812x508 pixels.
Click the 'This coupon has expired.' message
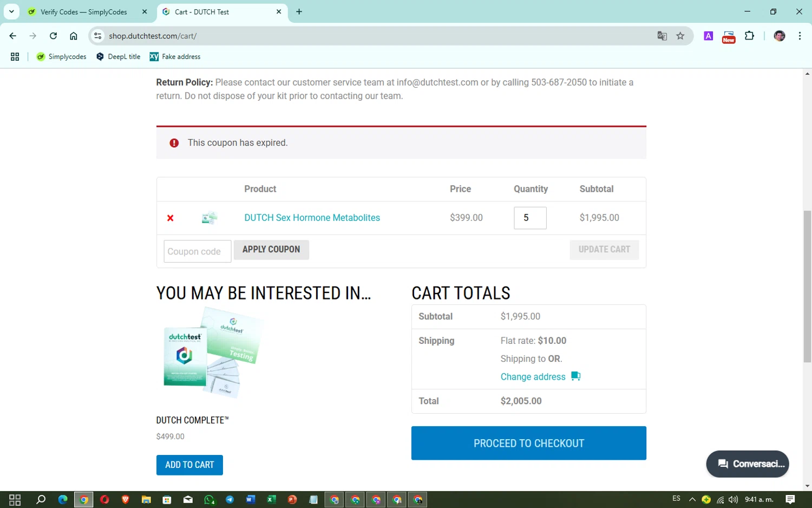[x=238, y=143]
